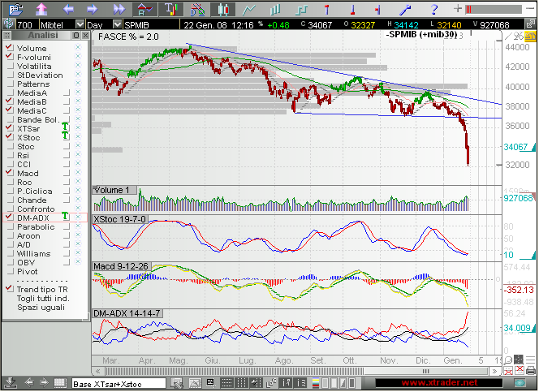
Task: Open the wrench settings tool
Action: click(402, 8)
